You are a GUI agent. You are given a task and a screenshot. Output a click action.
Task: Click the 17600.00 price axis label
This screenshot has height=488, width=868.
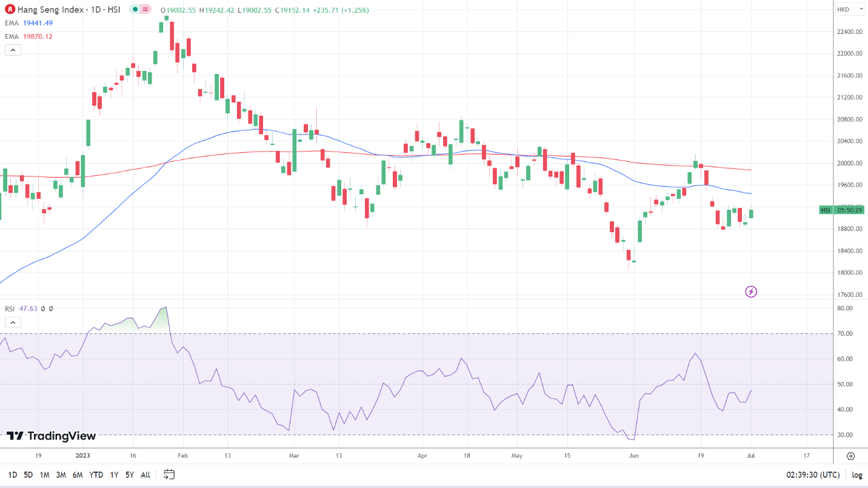(x=850, y=295)
